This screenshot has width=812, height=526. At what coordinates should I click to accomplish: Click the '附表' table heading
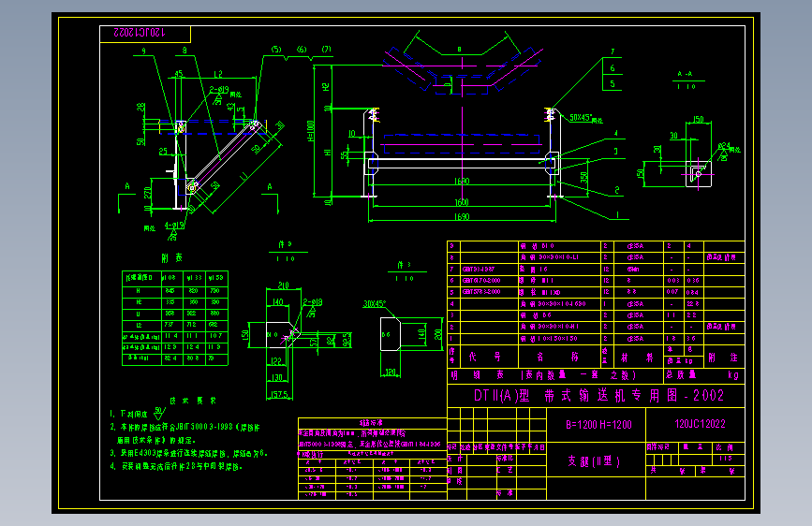click(x=171, y=257)
